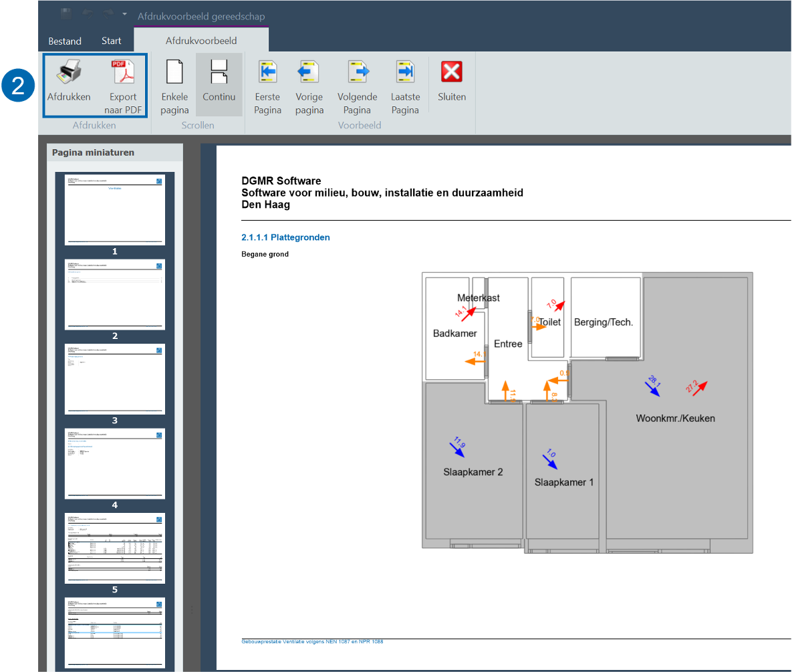Open the Bestand menu tab

(x=65, y=41)
